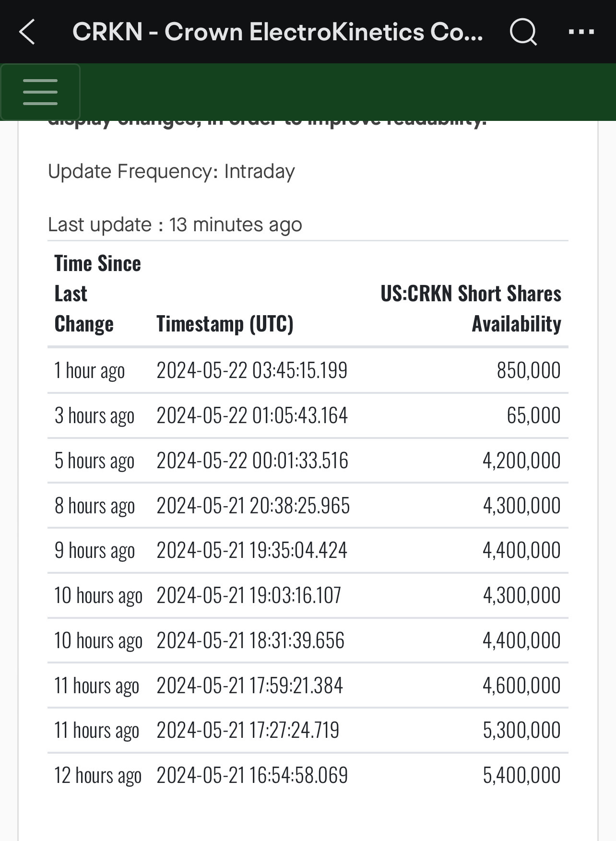This screenshot has height=841, width=616.
Task: Sort by Timestamp (UTC) column header
Action: pyautogui.click(x=225, y=323)
